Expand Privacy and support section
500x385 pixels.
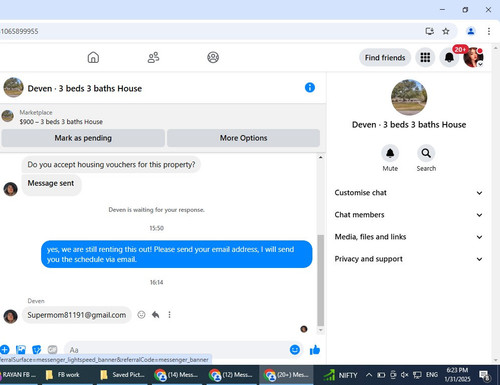coord(409,259)
